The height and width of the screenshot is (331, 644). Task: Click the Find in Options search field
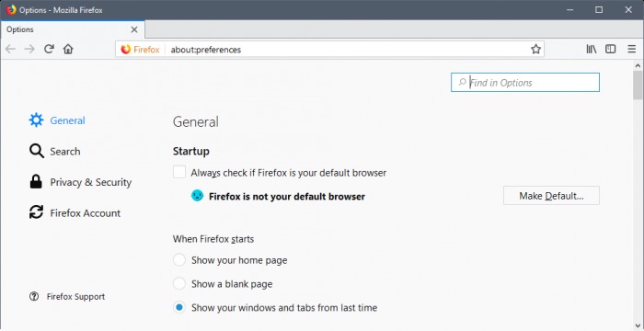[x=525, y=82]
